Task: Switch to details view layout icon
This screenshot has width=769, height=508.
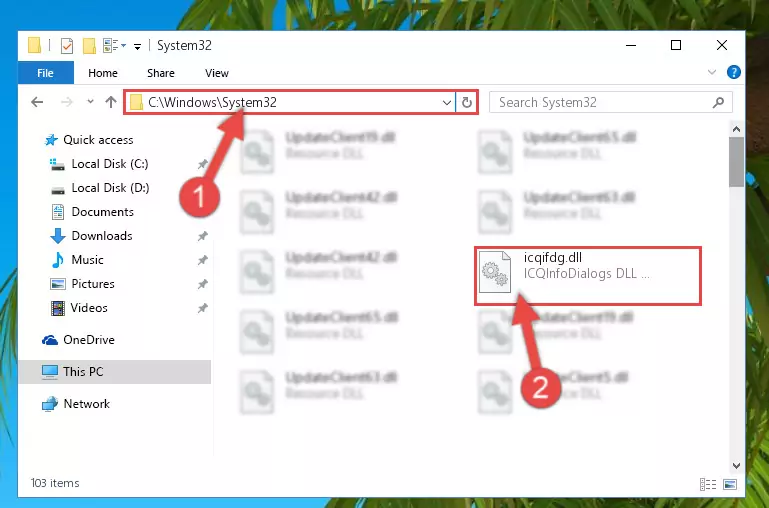Action: coord(708,484)
